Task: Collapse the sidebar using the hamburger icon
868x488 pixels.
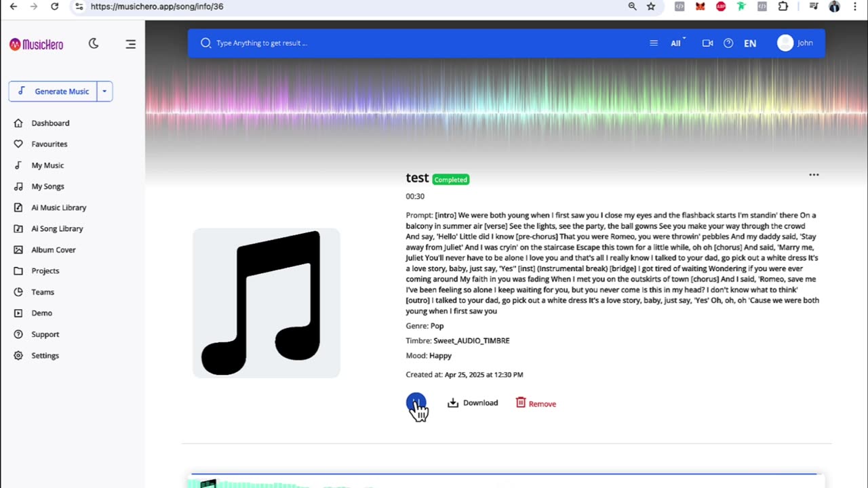Action: click(x=131, y=44)
